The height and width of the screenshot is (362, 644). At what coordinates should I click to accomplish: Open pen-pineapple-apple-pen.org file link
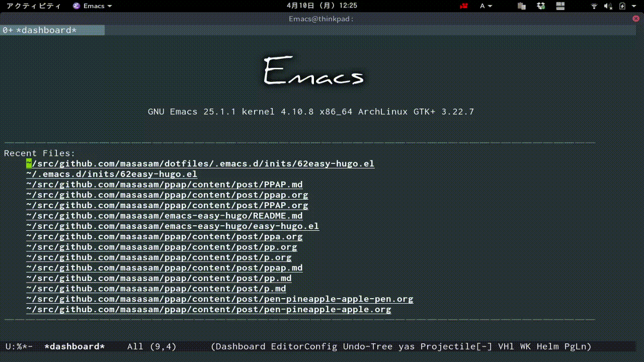pos(220,299)
